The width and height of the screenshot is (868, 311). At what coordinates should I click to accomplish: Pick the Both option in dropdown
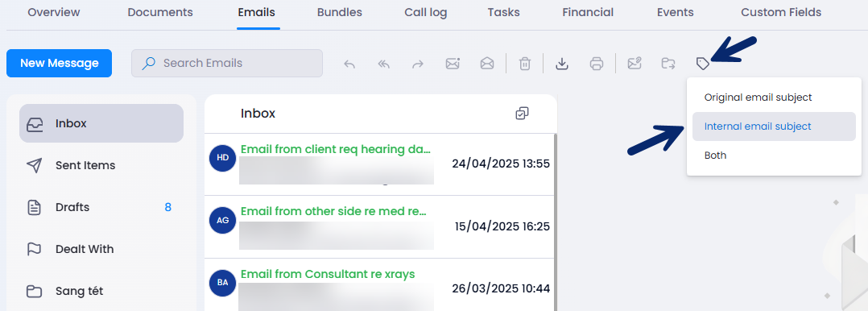click(774, 155)
